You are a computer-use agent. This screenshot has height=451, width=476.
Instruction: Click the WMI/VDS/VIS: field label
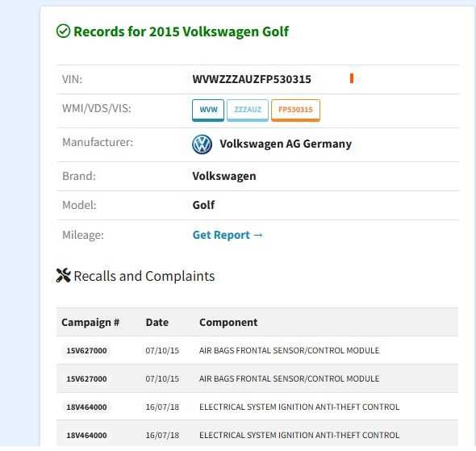click(97, 108)
